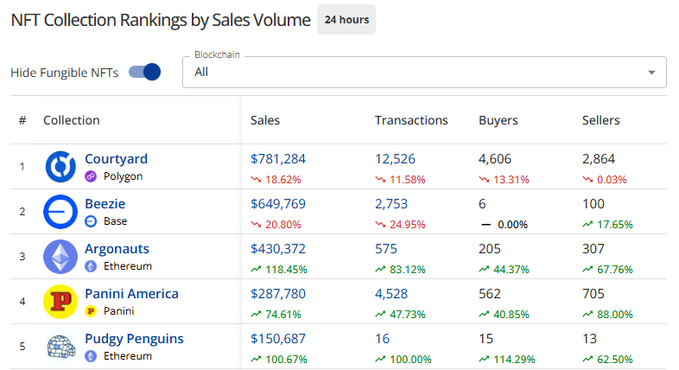Click Beezie sales value $649,769
679x370 pixels.
tap(278, 204)
